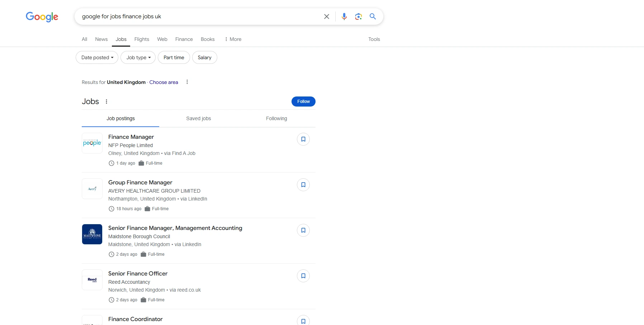Open the More search categories menu
This screenshot has width=644, height=325.
pos(233,39)
